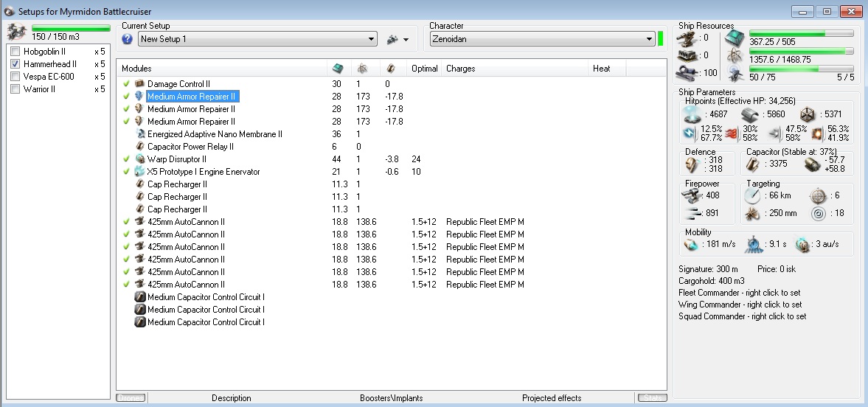This screenshot has height=407, width=868.
Task: Click the targeting range icon showing 66 km
Action: point(753,195)
